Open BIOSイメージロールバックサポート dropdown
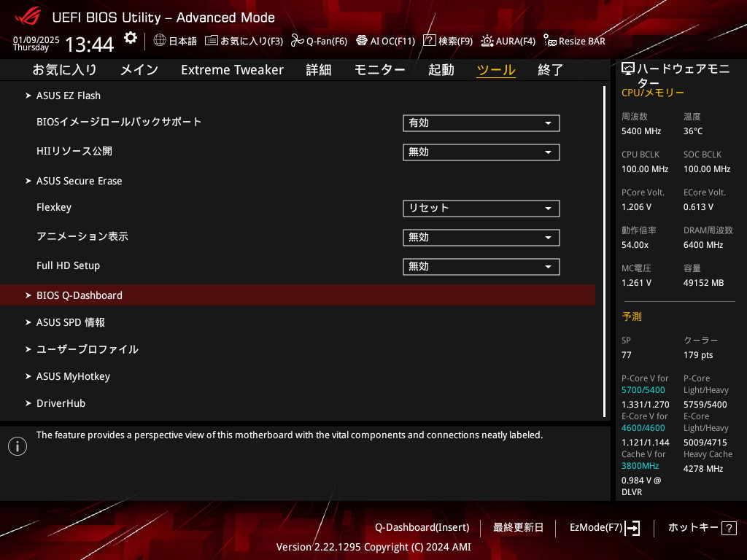The width and height of the screenshot is (747, 560). click(x=481, y=123)
